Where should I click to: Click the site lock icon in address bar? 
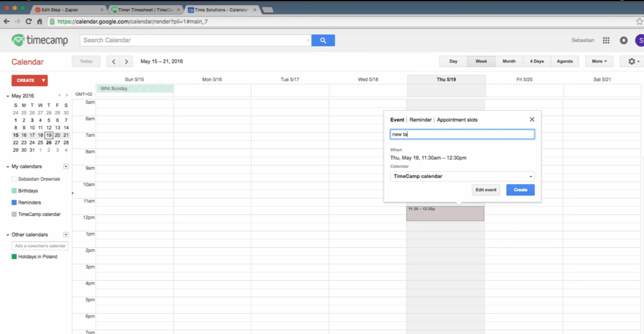[x=52, y=22]
